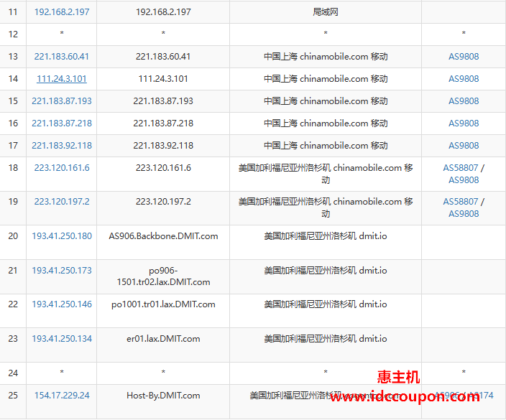Viewport: 506px width, 420px height.
Task: Click the blue 223.120.161.6 IP link
Action: [x=62, y=168]
